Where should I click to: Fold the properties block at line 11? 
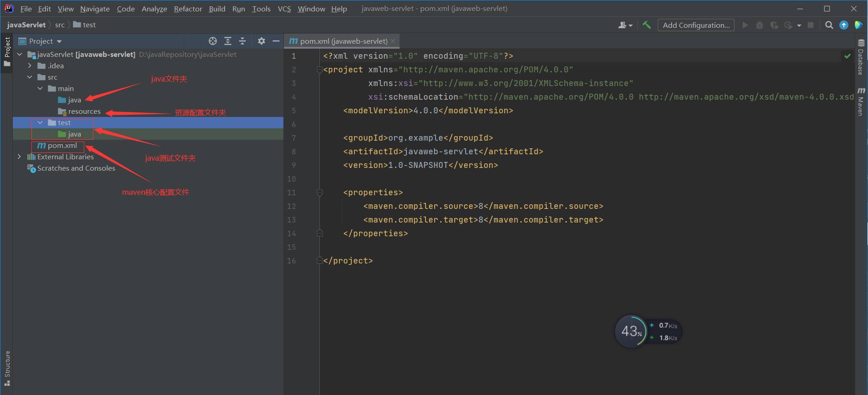(320, 192)
